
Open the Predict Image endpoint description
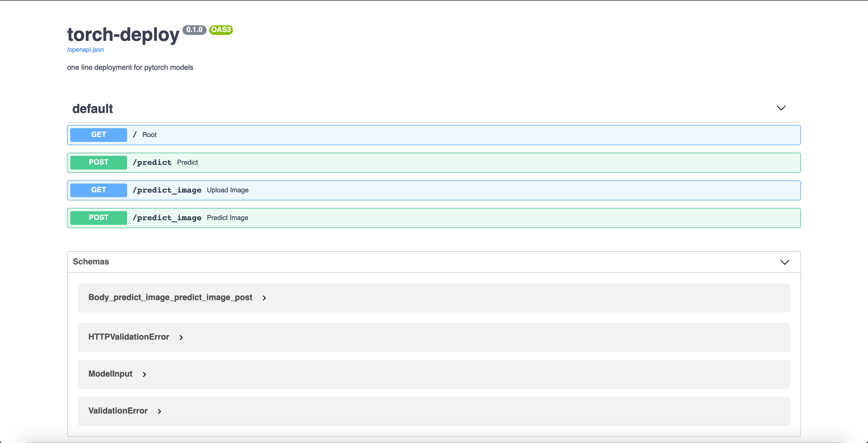point(227,218)
